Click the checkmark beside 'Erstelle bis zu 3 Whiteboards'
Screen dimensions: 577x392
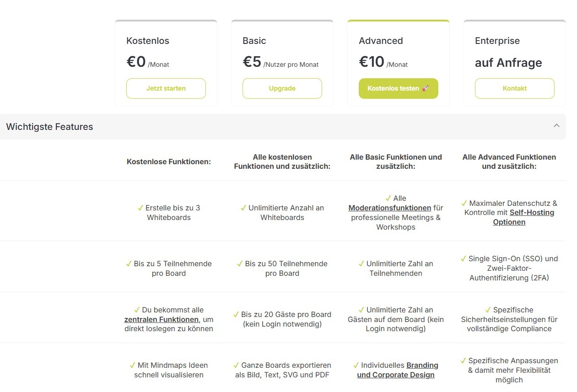[140, 208]
